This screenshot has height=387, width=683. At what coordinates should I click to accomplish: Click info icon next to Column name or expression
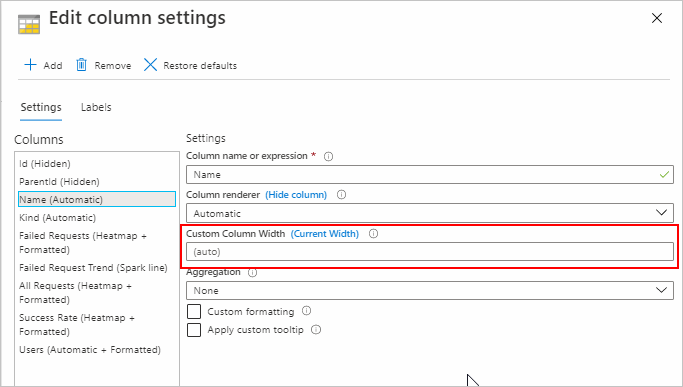pos(328,156)
